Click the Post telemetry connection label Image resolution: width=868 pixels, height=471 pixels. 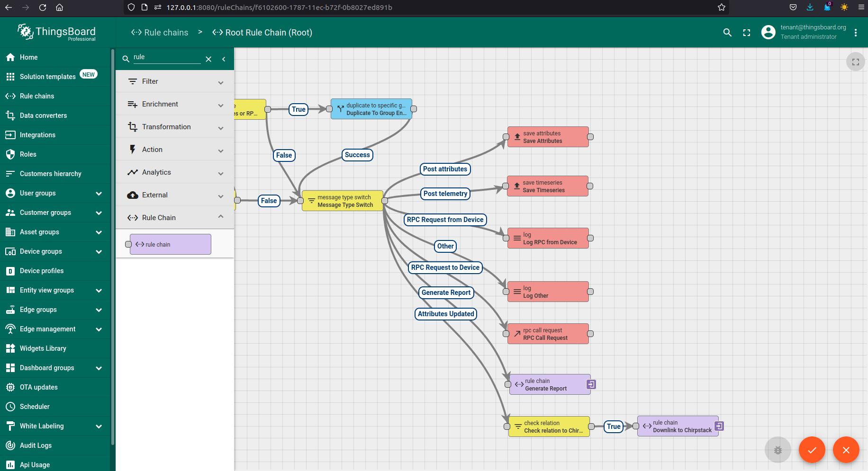[x=445, y=194]
